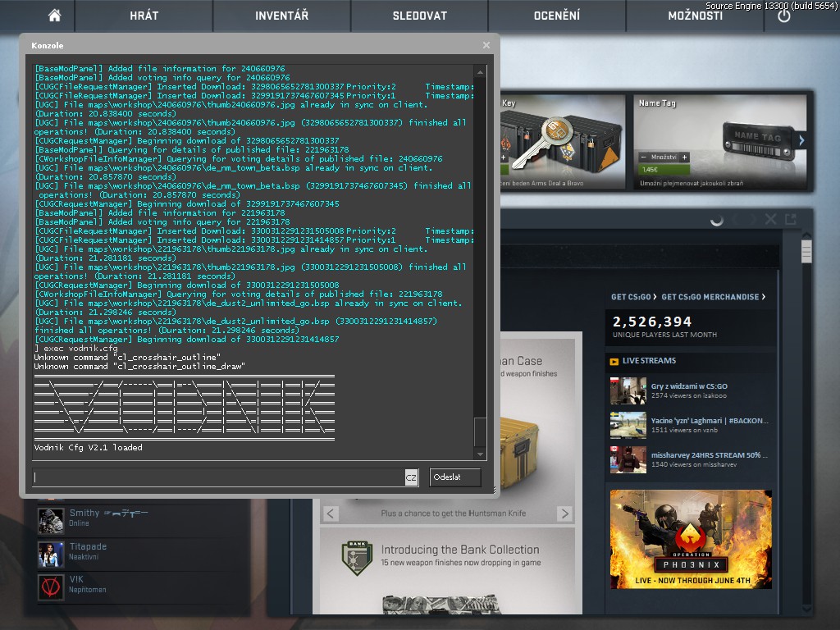
Task: Select friend Titapade in friends list
Action: (x=142, y=553)
